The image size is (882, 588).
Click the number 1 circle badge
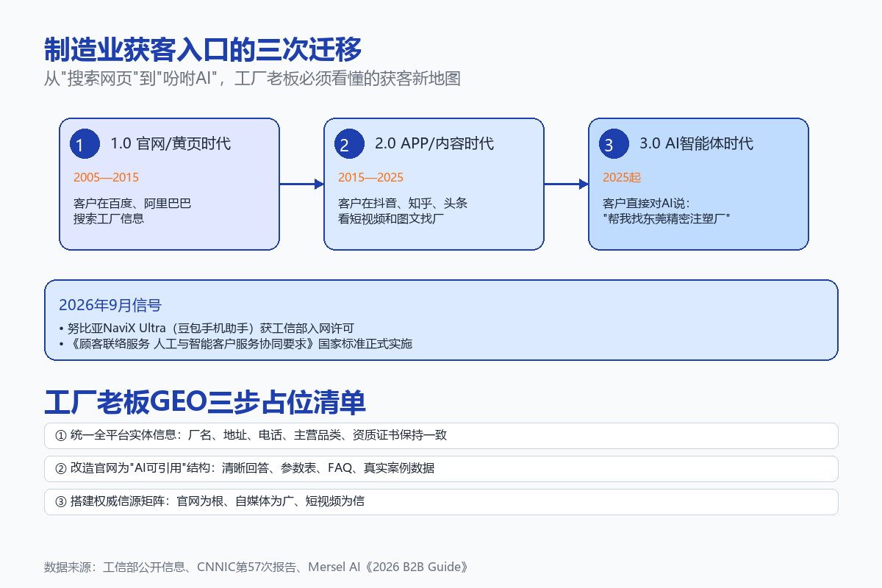point(85,143)
